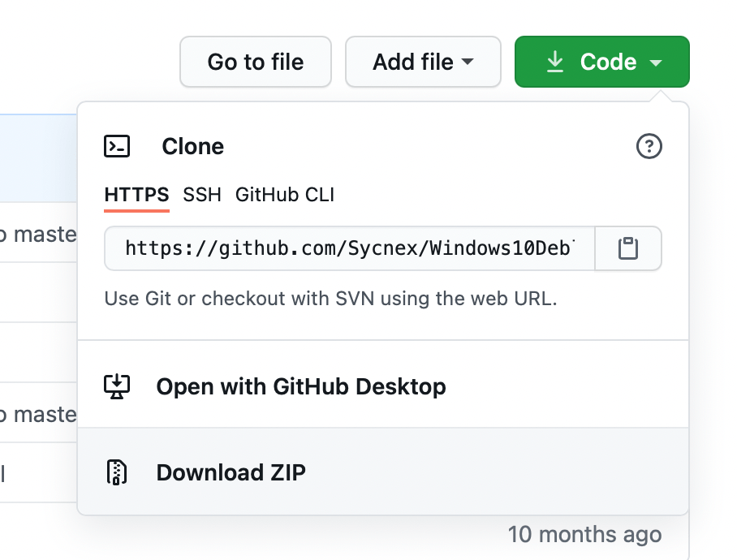Click 'Use Git or checkout with SVN' text
The width and height of the screenshot is (737, 560).
(x=330, y=299)
